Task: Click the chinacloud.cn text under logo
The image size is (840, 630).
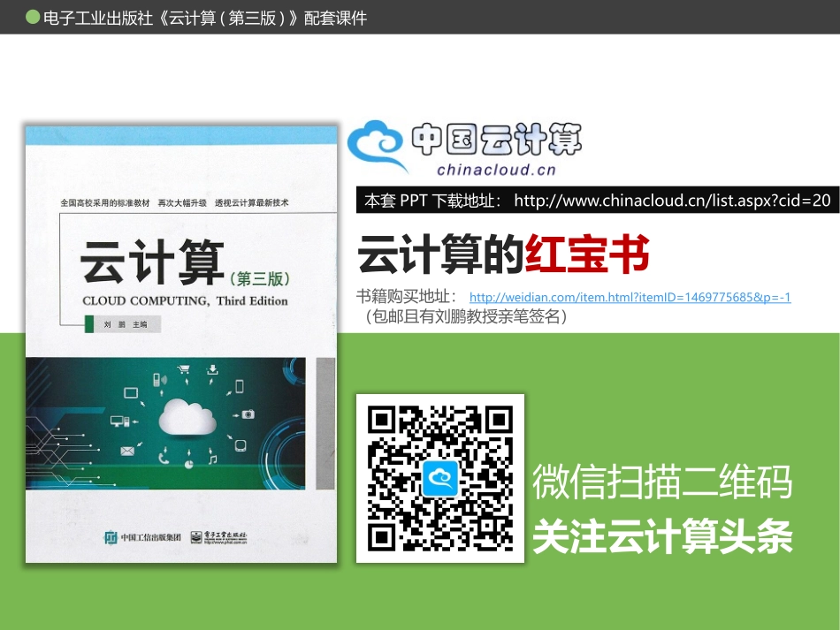Action: [x=496, y=170]
